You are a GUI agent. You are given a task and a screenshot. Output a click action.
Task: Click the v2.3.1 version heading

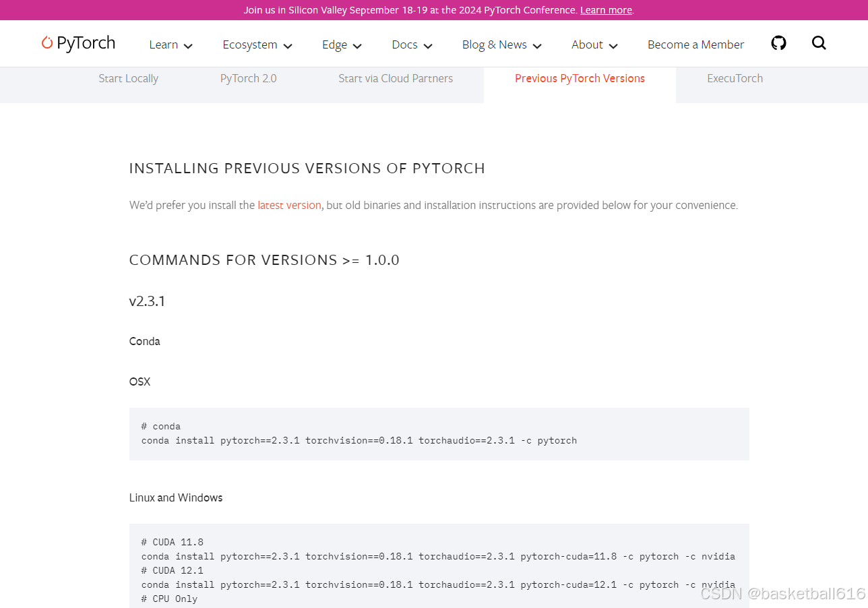click(x=147, y=301)
